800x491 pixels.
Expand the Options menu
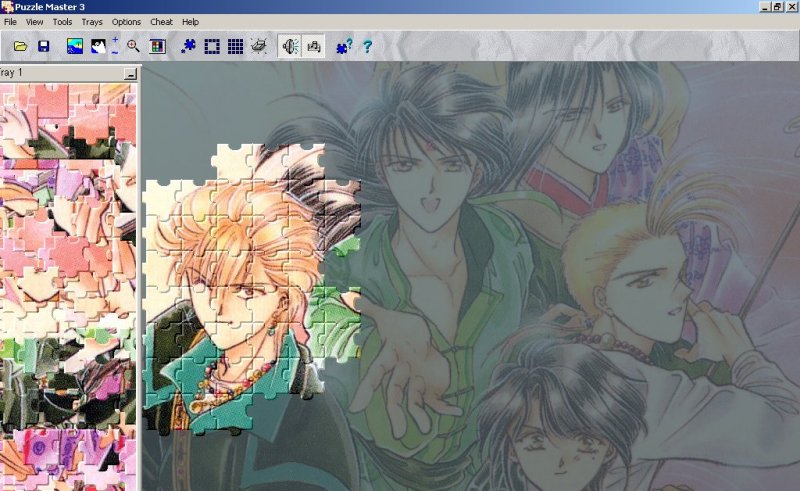(x=126, y=21)
